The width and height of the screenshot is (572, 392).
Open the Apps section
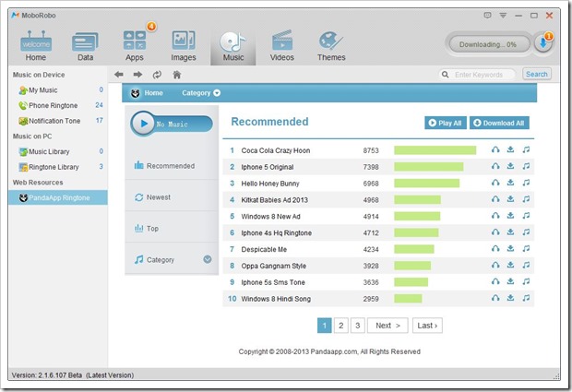135,47
